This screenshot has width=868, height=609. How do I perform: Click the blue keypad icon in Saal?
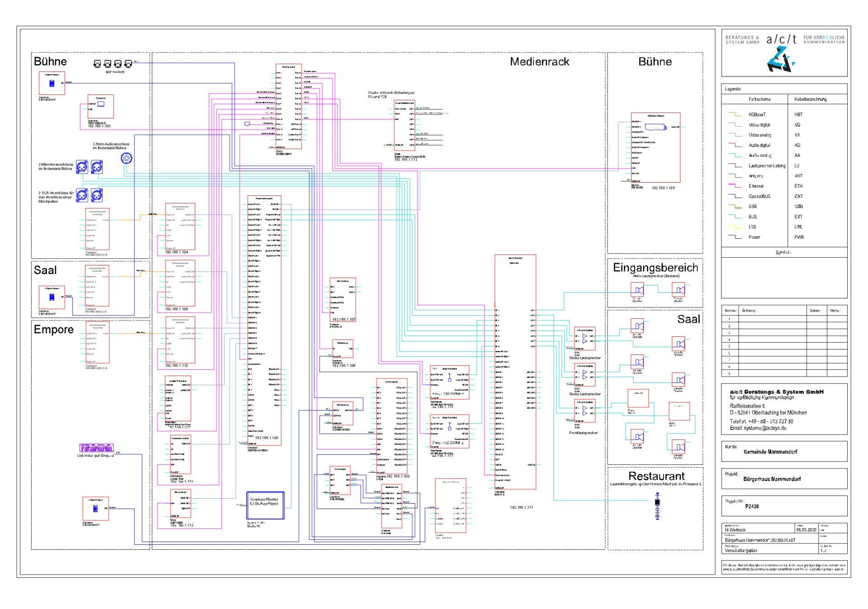point(52,297)
